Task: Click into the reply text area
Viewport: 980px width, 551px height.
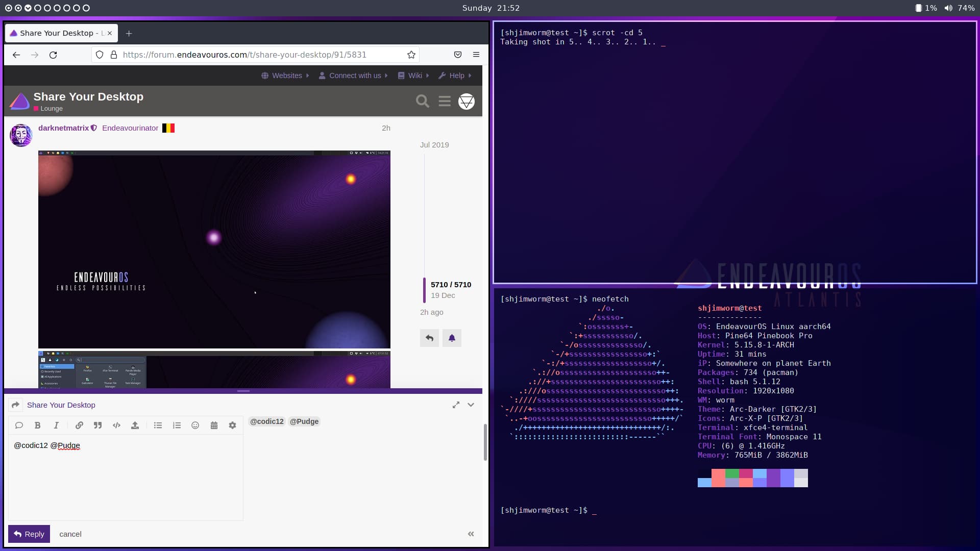Action: click(126, 478)
